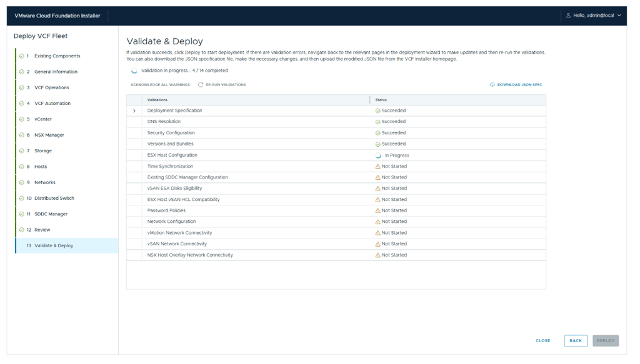Screen dimensions: 640x364
Task: Click the validation in progress spinner icon
Action: click(134, 71)
